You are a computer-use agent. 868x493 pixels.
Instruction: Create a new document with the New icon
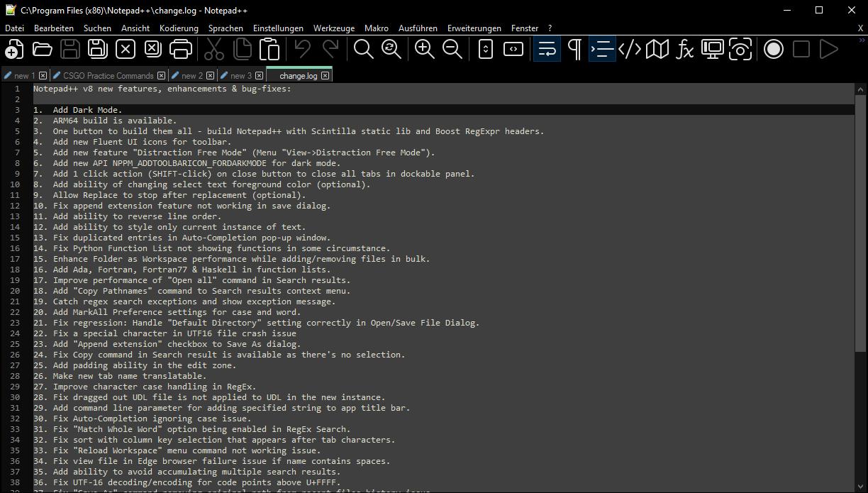[14, 49]
